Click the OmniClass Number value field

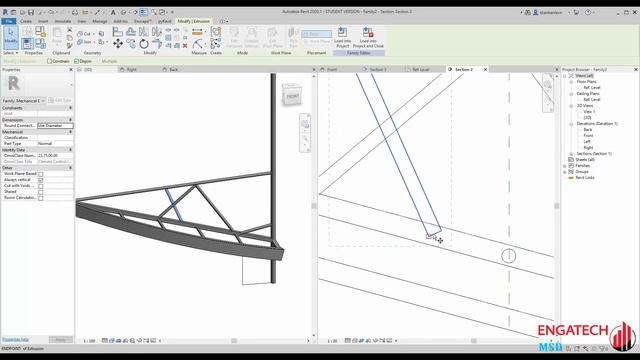(55, 156)
